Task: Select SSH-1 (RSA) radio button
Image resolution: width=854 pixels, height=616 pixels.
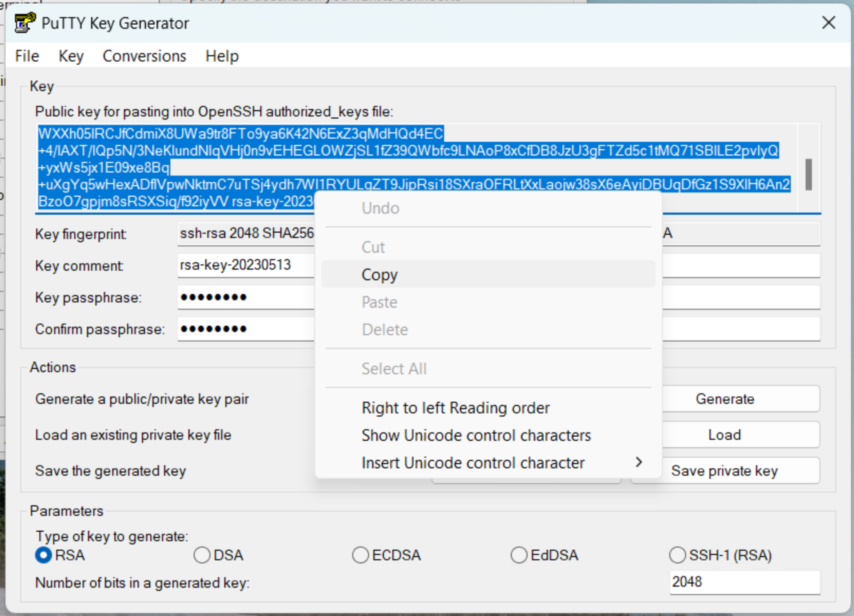Action: tap(677, 555)
